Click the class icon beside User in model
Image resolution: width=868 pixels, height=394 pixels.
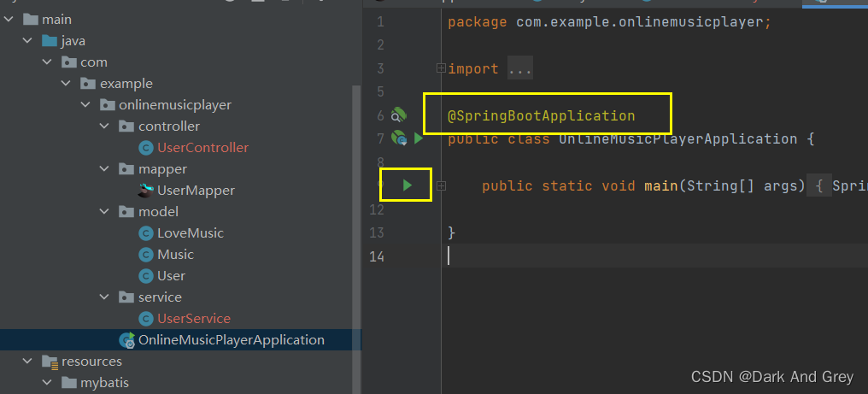tap(145, 276)
